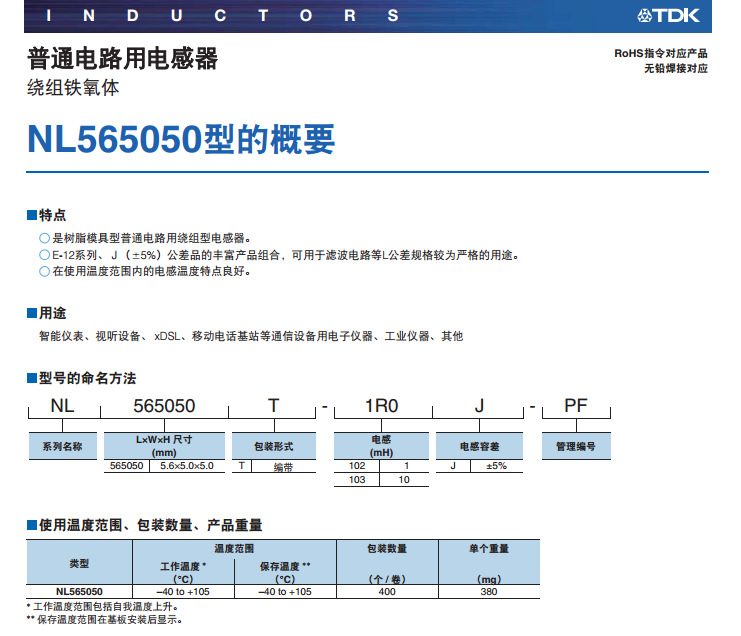Click the 1R0 code in the part number
This screenshot has width=741, height=636.
click(380, 405)
